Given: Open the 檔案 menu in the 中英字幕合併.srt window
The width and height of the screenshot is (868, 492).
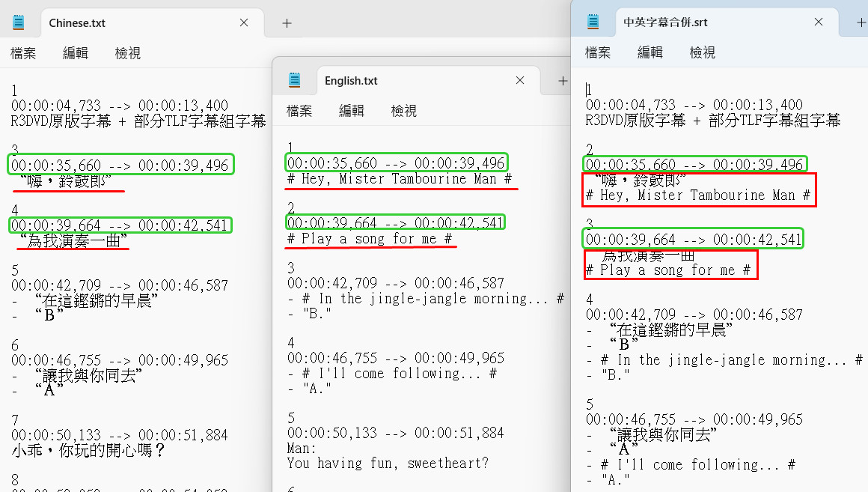Looking at the screenshot, I should 598,52.
